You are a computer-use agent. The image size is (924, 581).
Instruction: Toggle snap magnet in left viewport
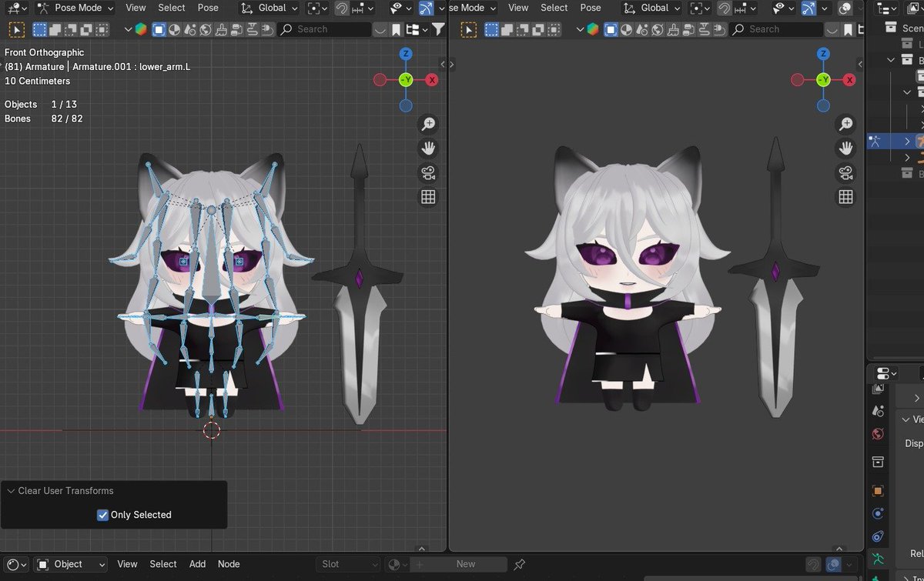click(x=340, y=8)
